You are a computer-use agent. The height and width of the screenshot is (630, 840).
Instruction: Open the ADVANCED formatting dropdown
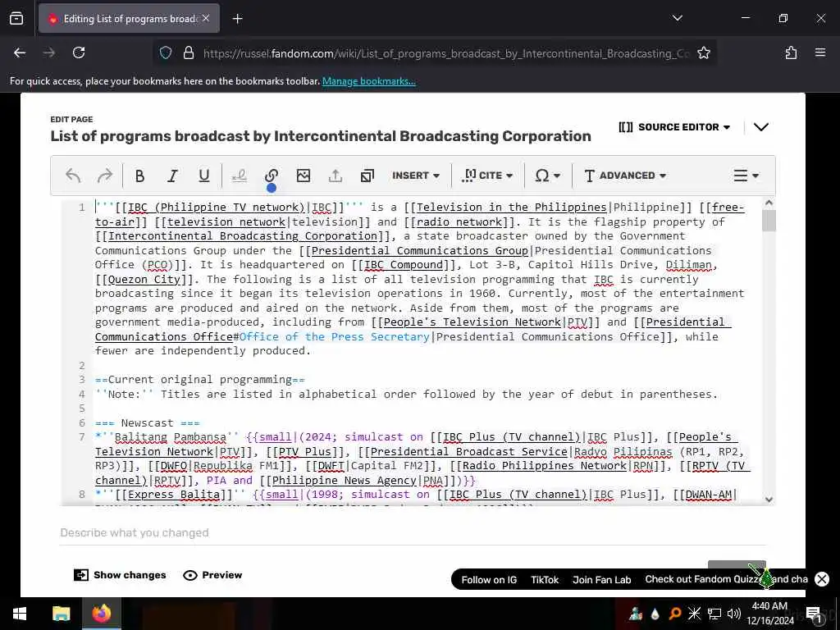(x=624, y=176)
